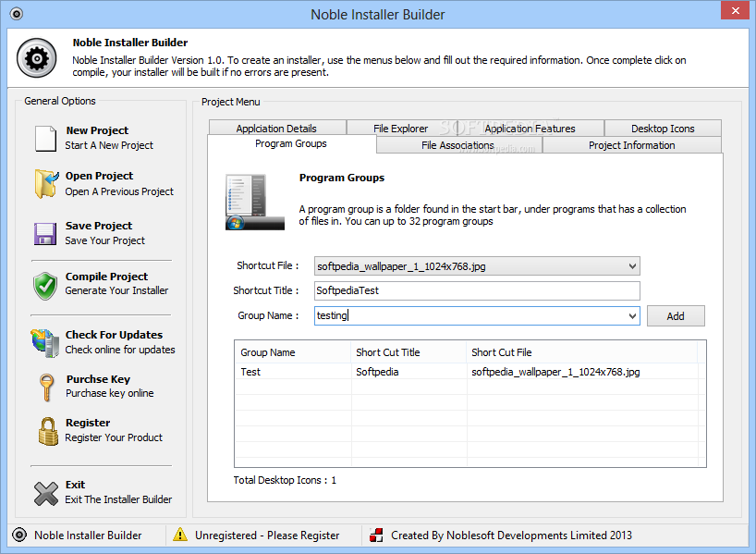Viewport: 756px width, 554px height.
Task: Open the Desktop Icons tab
Action: pyautogui.click(x=663, y=129)
